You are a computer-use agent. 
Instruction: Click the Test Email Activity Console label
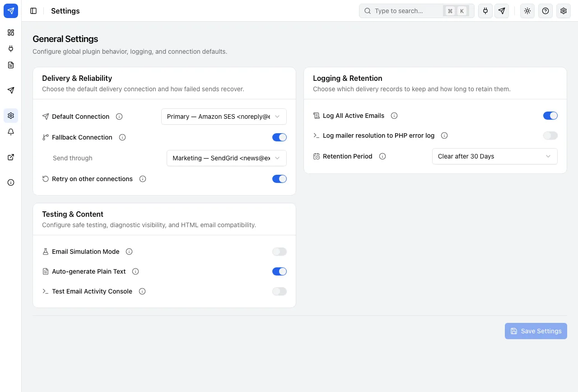92,291
